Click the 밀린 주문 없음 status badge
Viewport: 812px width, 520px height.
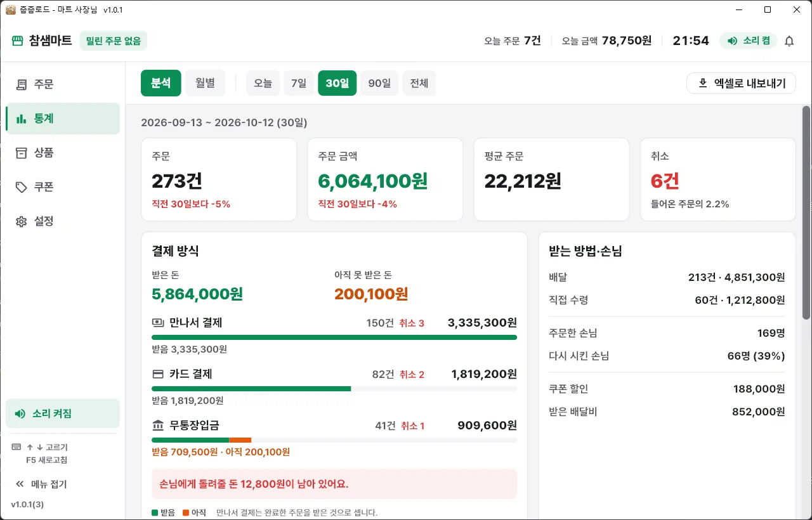coord(114,41)
